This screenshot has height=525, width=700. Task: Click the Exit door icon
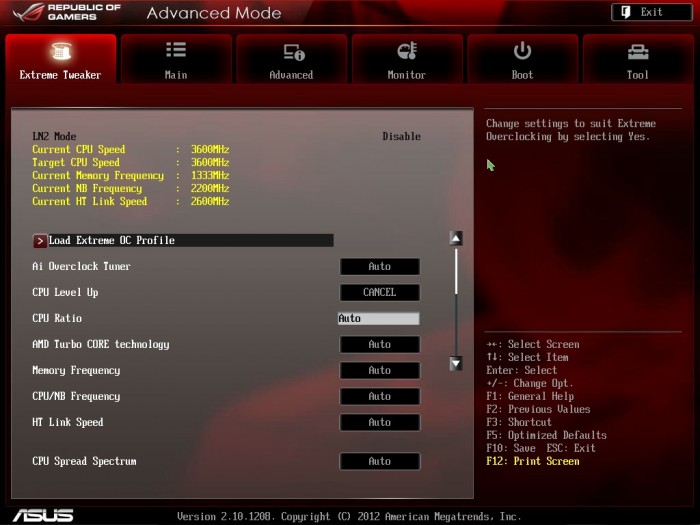click(626, 12)
